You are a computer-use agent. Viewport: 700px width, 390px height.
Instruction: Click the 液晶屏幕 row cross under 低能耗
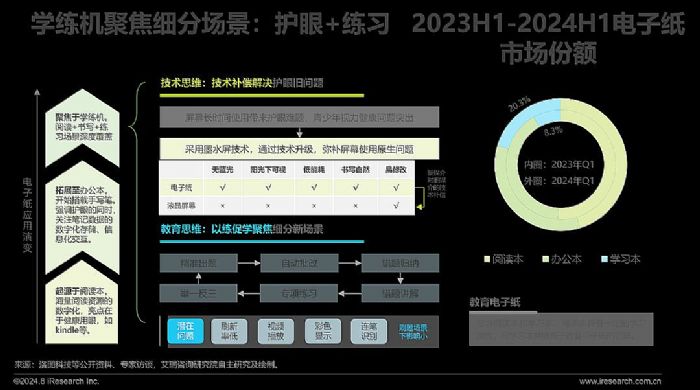coord(314,206)
